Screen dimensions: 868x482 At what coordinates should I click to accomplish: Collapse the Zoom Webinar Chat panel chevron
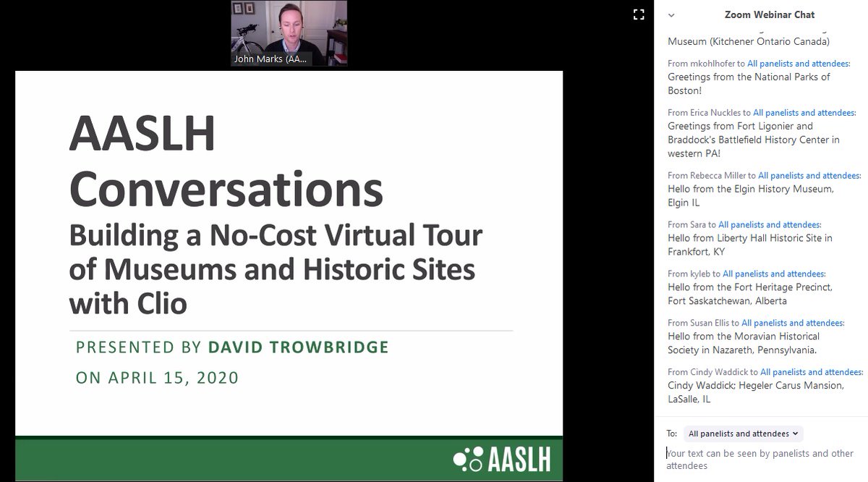point(671,14)
